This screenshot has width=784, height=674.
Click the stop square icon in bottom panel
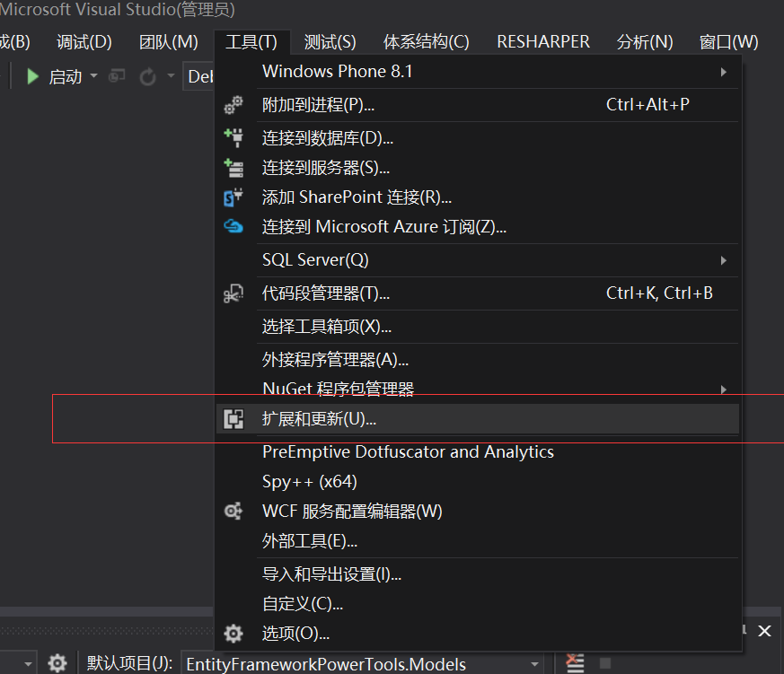click(x=605, y=663)
